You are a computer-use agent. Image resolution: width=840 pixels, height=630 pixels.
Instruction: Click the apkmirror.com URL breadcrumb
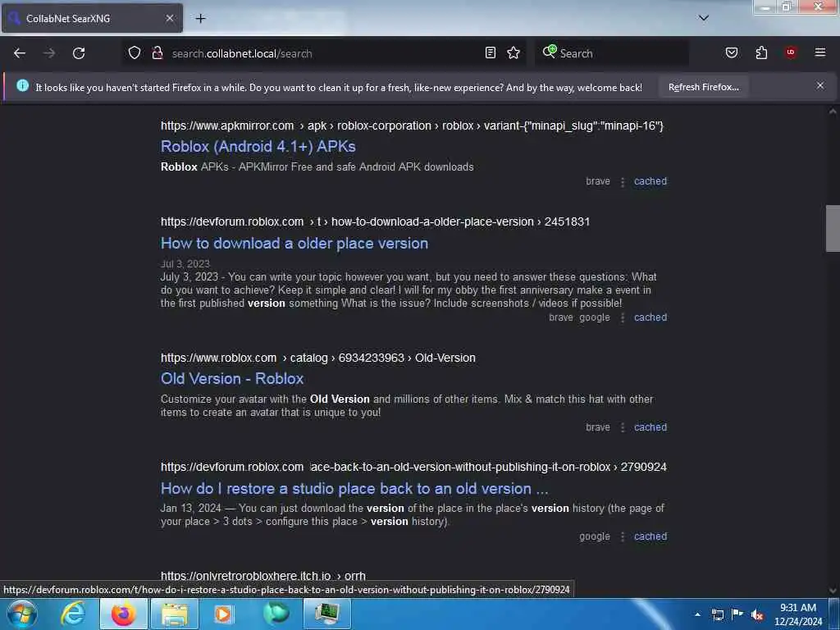[x=412, y=126]
